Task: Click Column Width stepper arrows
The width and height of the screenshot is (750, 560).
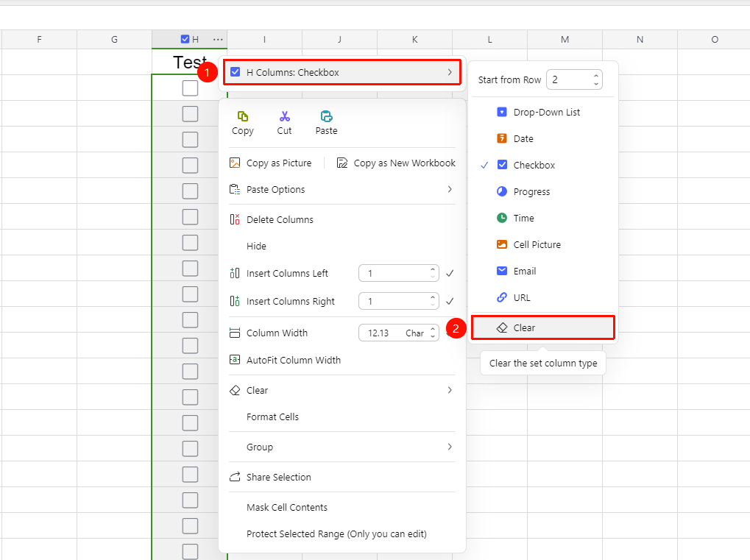Action: point(433,333)
